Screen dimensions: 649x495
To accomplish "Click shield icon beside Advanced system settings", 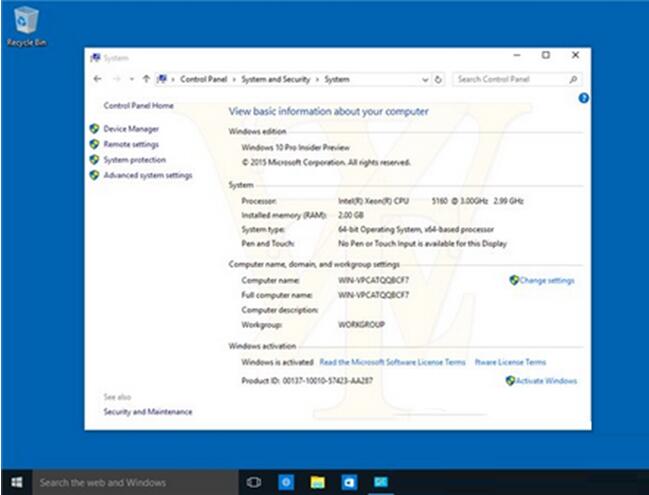I will [x=94, y=175].
